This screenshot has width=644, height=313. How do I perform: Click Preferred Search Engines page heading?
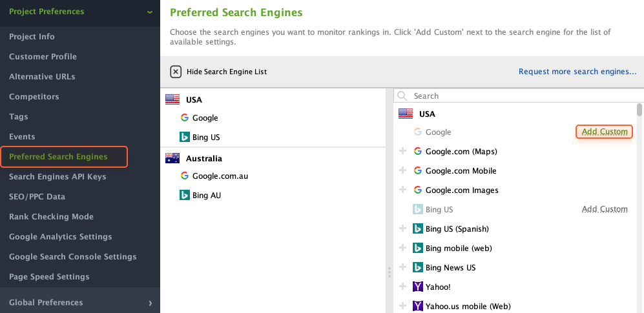pos(236,13)
